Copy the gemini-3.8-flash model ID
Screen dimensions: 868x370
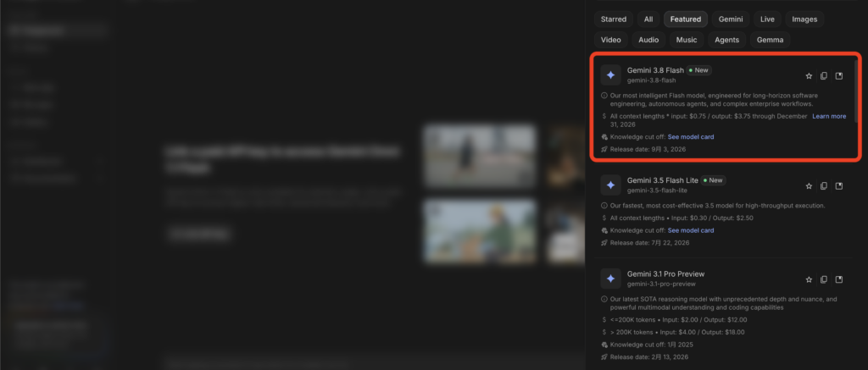[824, 75]
